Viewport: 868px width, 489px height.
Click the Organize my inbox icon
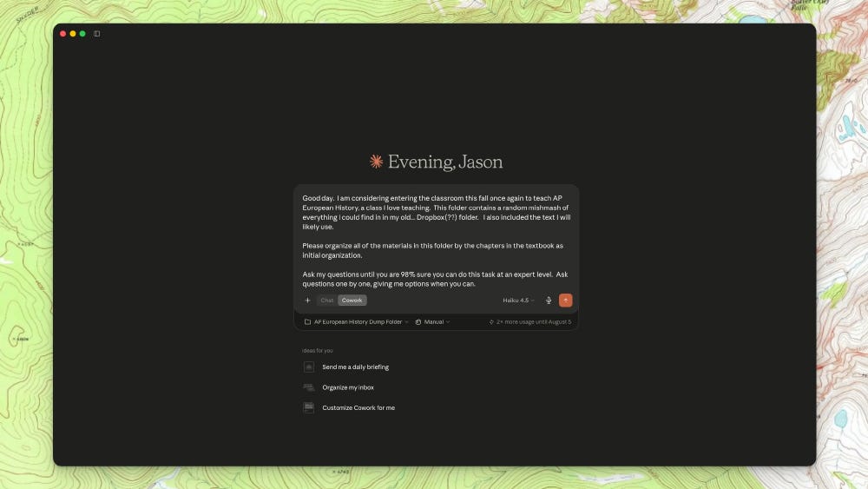[x=309, y=387]
